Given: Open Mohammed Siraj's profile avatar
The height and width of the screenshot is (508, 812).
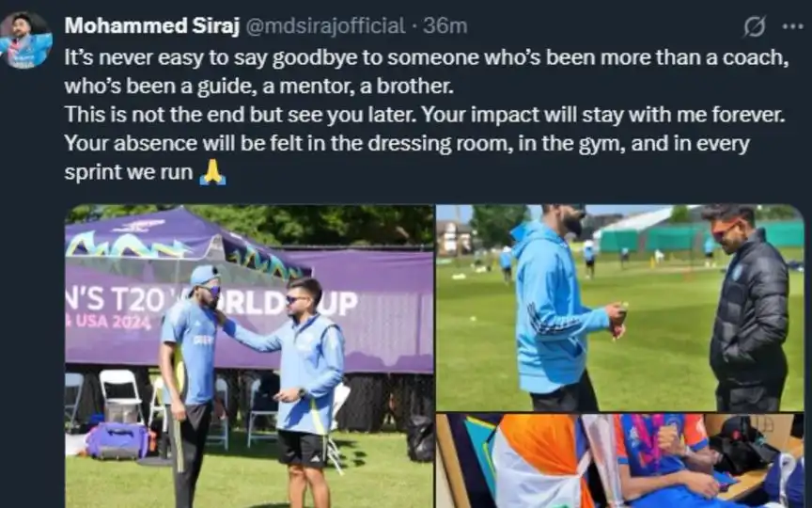Looking at the screenshot, I should click(26, 40).
